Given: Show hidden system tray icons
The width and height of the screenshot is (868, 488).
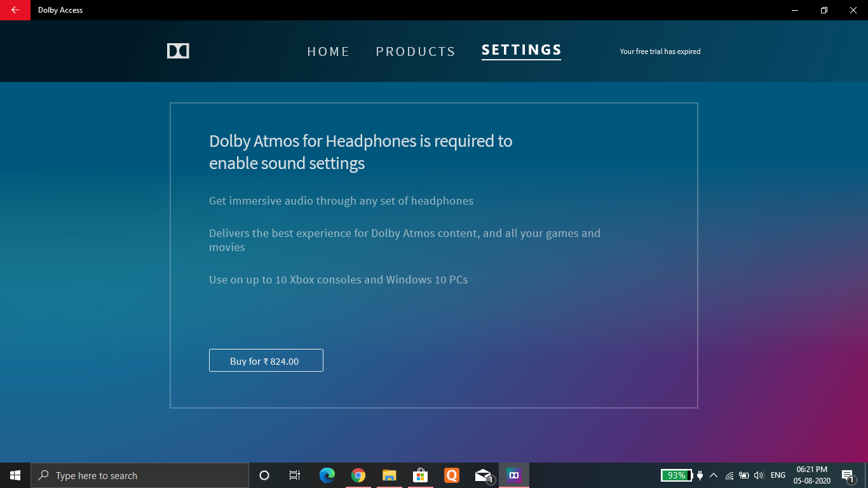Looking at the screenshot, I should (x=714, y=475).
